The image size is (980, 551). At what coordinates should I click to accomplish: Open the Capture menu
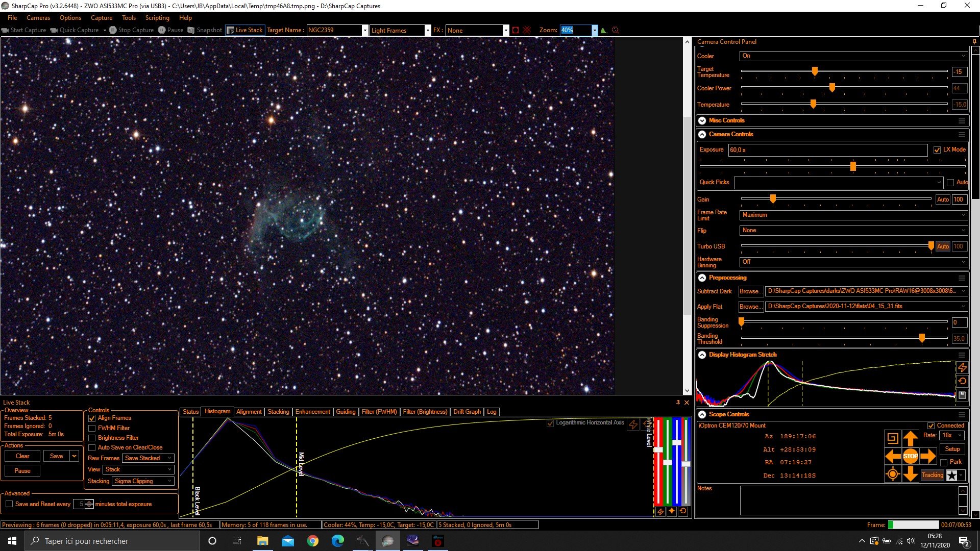[102, 18]
